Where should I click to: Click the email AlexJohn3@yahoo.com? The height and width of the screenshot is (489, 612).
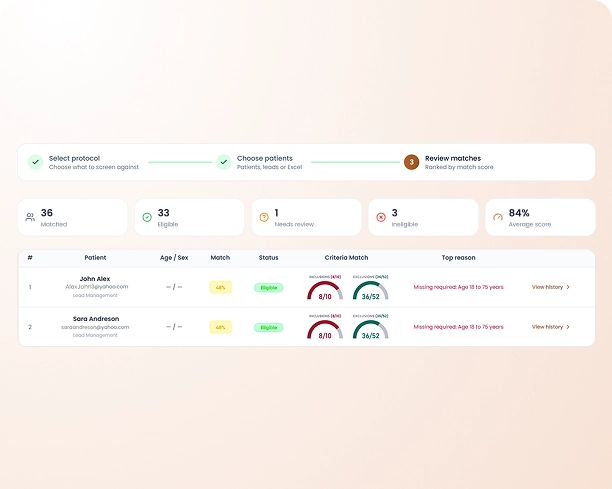(x=96, y=287)
